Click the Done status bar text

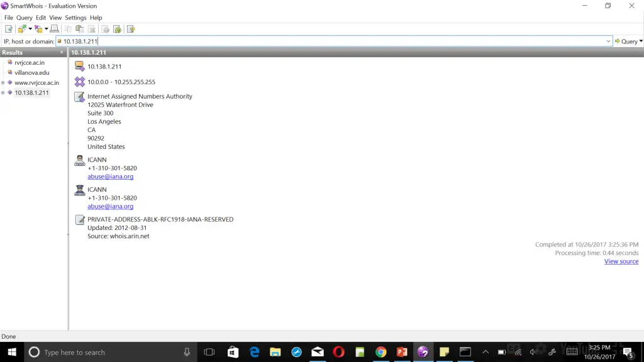pos(9,336)
